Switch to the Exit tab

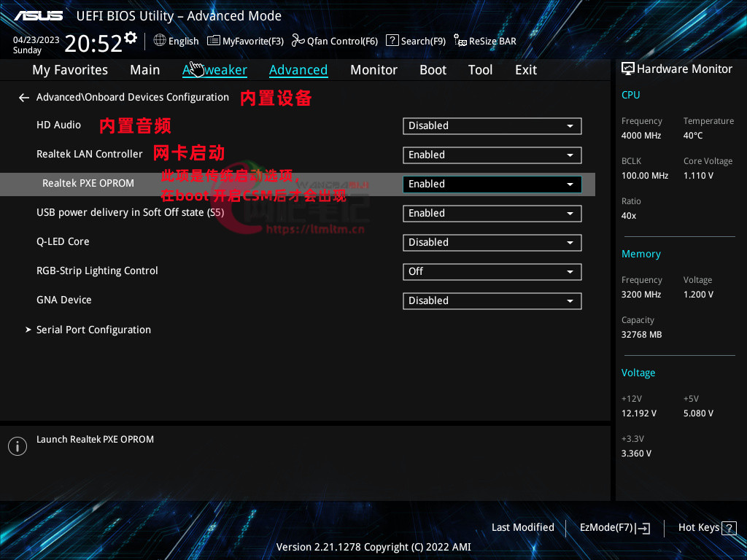click(526, 70)
